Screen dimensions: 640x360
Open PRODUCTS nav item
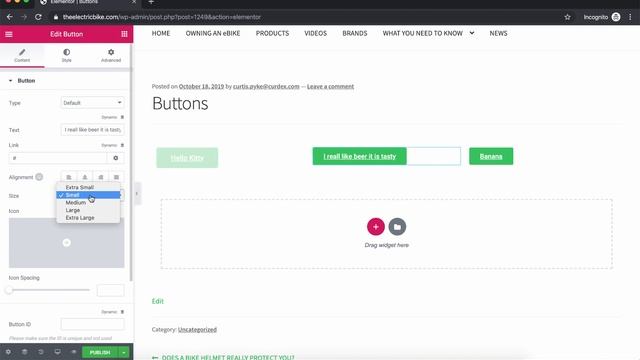point(272,33)
